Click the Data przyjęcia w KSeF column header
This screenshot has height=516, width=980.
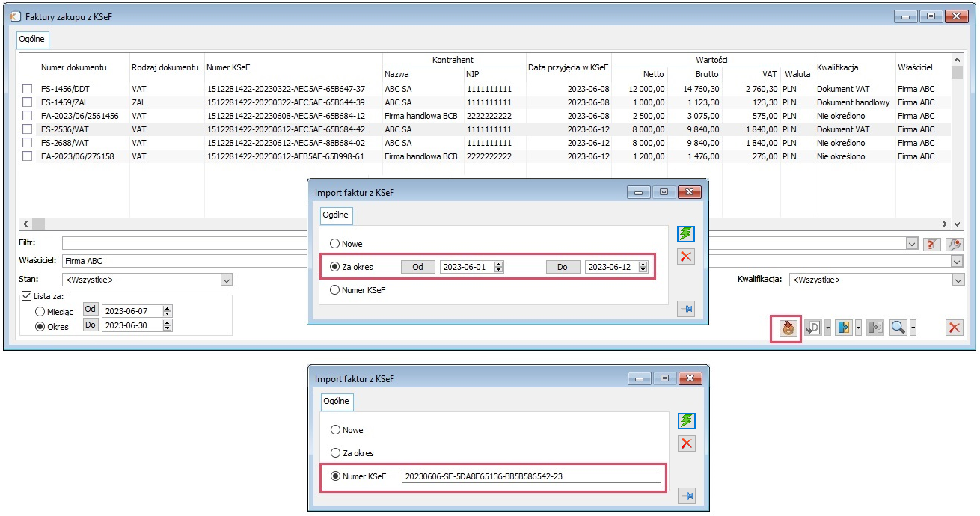tap(569, 67)
